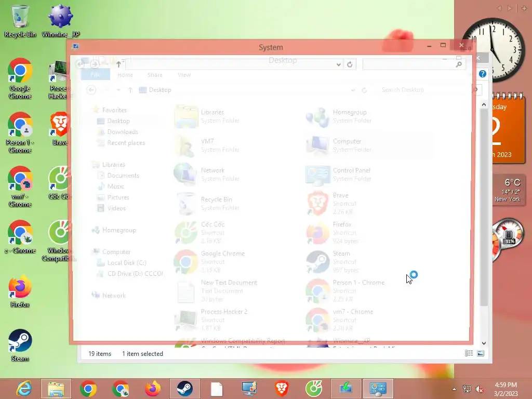Viewport: 532px width, 399px height.
Task: Open the System window address bar dropdown
Action: [338, 64]
